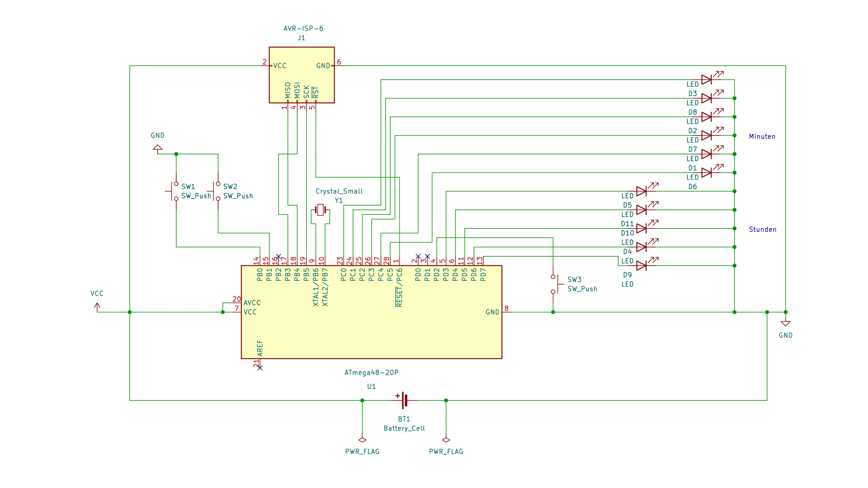Image resolution: width=868 pixels, height=488 pixels.
Task: Select the Y1 crystal symbol
Action: pyautogui.click(x=320, y=210)
